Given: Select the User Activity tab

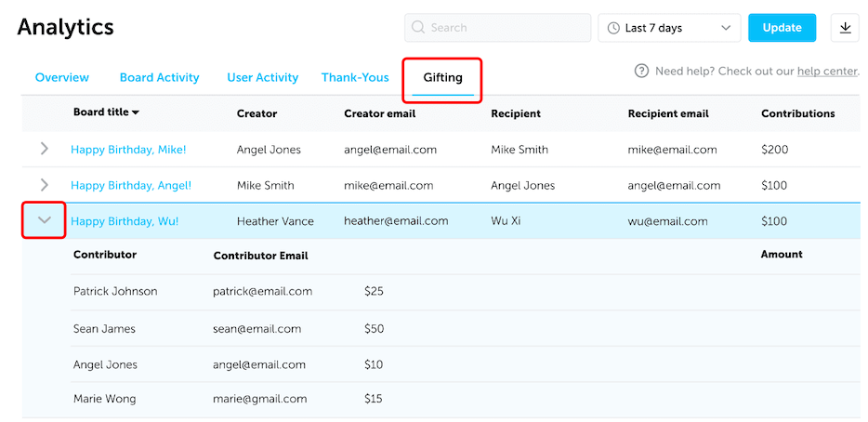Looking at the screenshot, I should (262, 77).
